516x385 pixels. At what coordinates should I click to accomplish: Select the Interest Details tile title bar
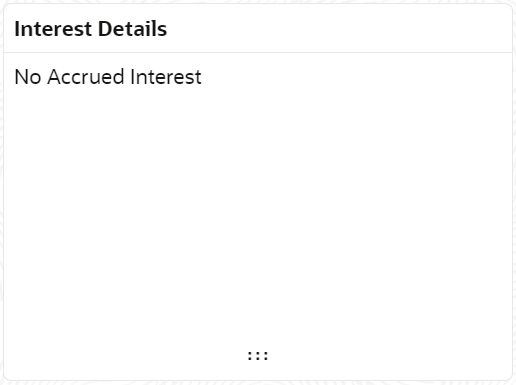point(258,28)
